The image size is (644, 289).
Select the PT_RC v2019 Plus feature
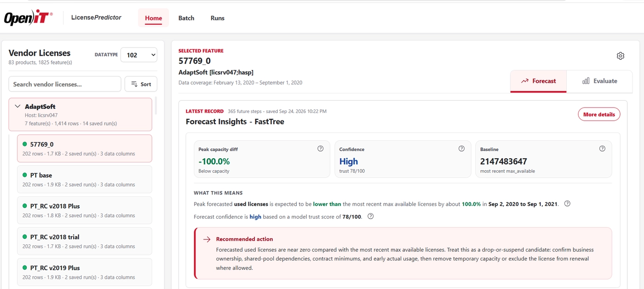(x=85, y=272)
